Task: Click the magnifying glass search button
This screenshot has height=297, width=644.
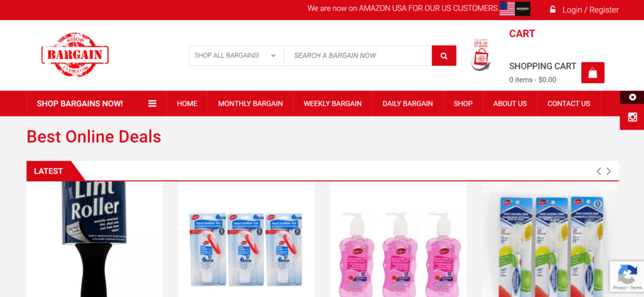Action: [443, 55]
